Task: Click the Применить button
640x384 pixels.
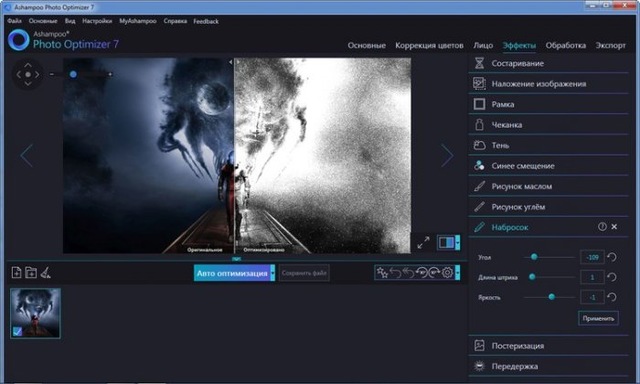Action: point(598,318)
